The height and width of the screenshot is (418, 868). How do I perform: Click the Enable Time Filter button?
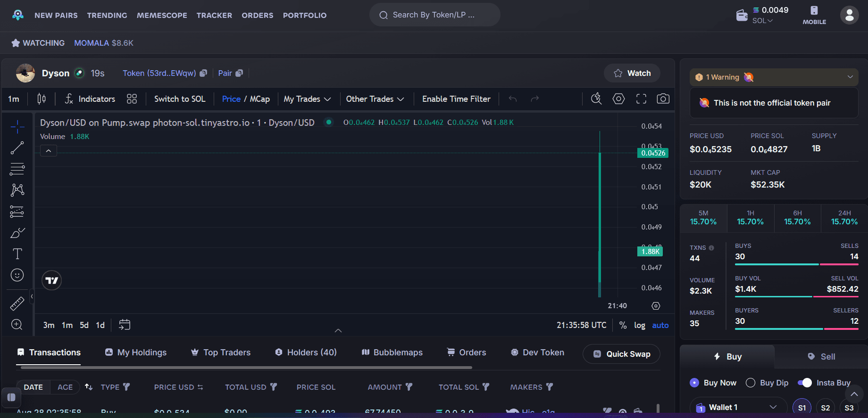456,99
